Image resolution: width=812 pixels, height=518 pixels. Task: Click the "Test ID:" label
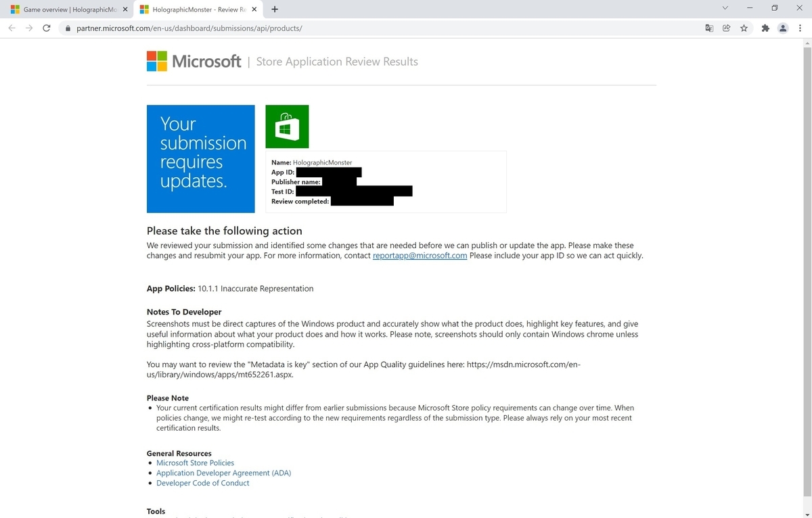pyautogui.click(x=283, y=192)
